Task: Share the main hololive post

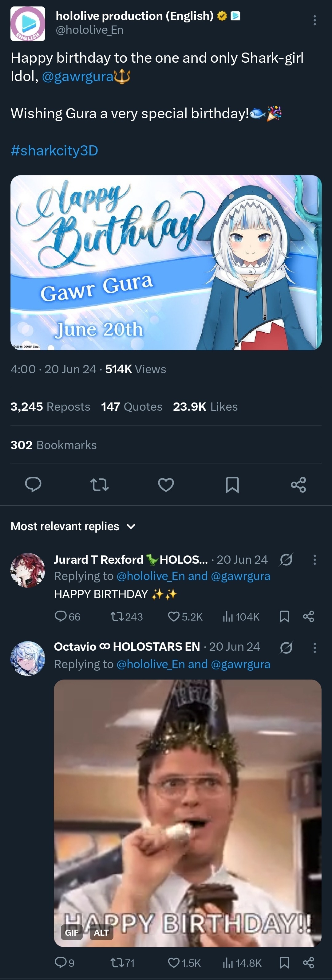Action: [x=298, y=485]
